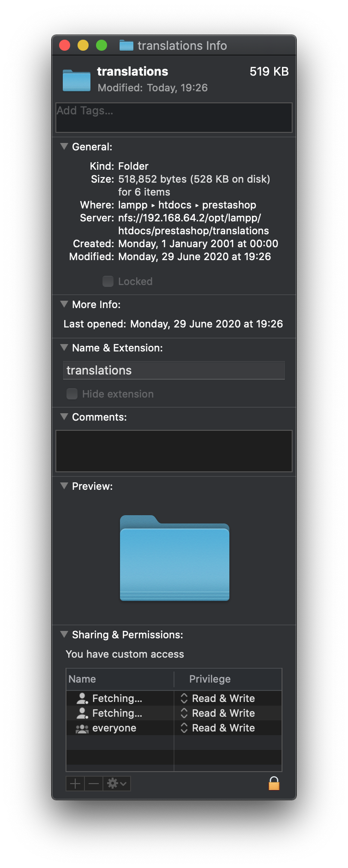Click the title bar folder proxy icon
The width and height of the screenshot is (348, 868).
[126, 45]
